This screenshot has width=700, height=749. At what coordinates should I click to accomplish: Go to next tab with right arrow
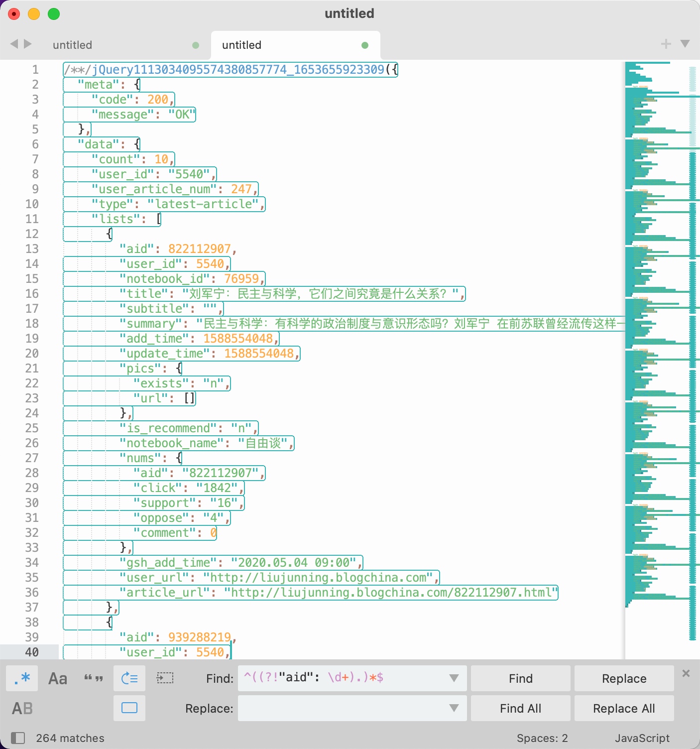click(x=28, y=44)
